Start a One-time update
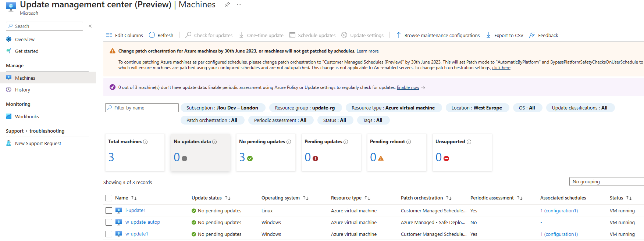Screen dimensions: 644x241 pyautogui.click(x=261, y=35)
